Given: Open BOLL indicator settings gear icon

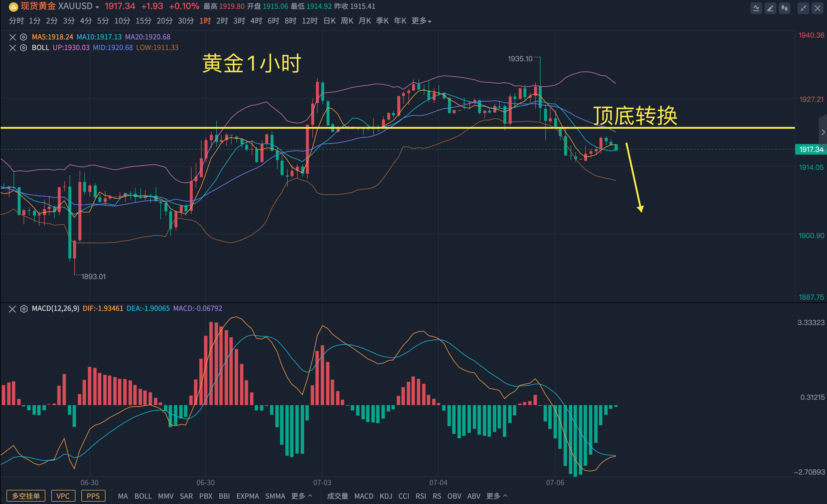Looking at the screenshot, I should (24, 48).
